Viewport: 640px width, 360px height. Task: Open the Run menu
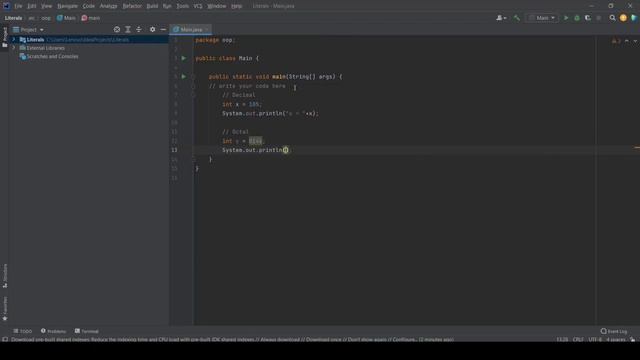[167, 6]
